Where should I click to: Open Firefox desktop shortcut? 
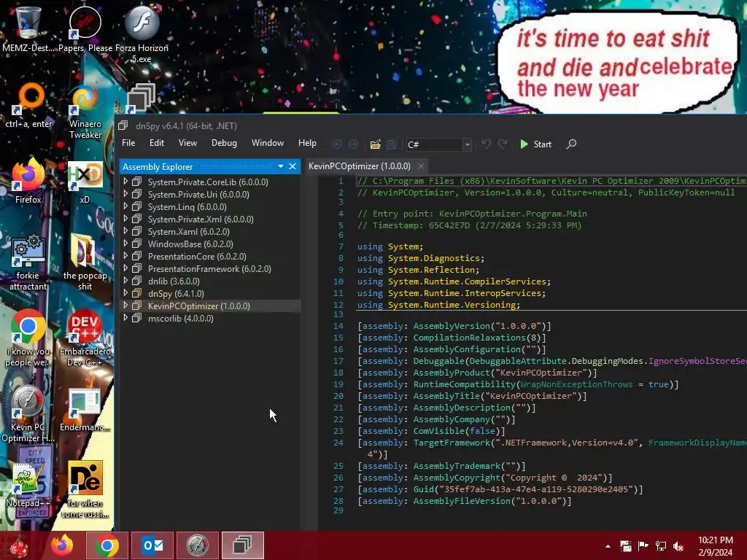pyautogui.click(x=28, y=181)
